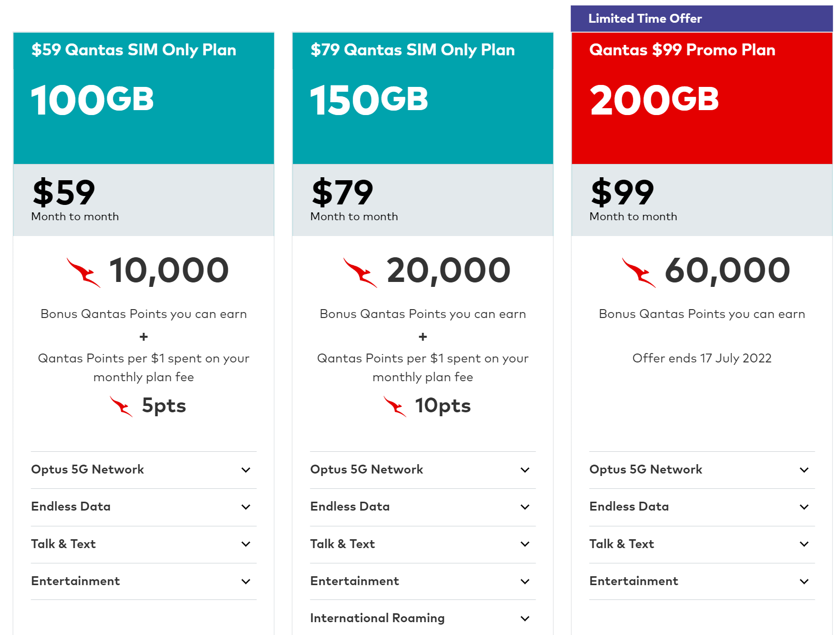Click the Limited Time Offer banner
This screenshot has width=840, height=635.
click(x=702, y=19)
